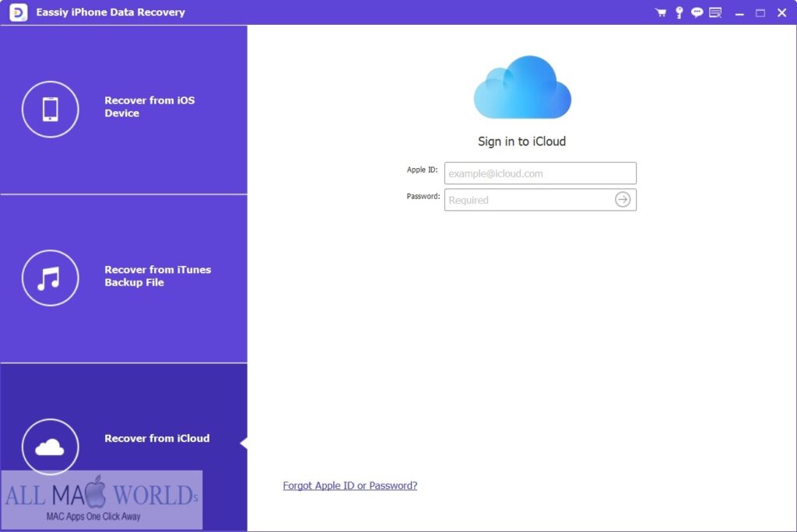Submit login with the arrow icon

pyautogui.click(x=623, y=200)
